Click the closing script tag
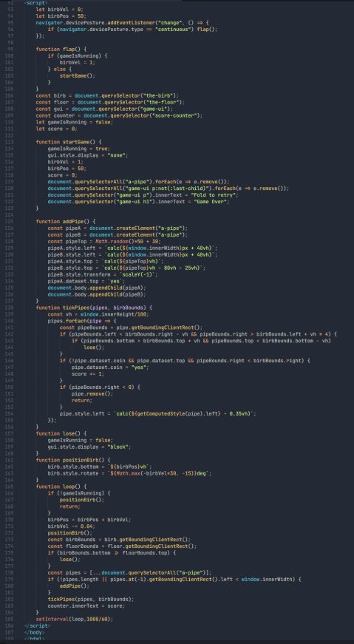The height and width of the screenshot is (644, 354). point(37,626)
